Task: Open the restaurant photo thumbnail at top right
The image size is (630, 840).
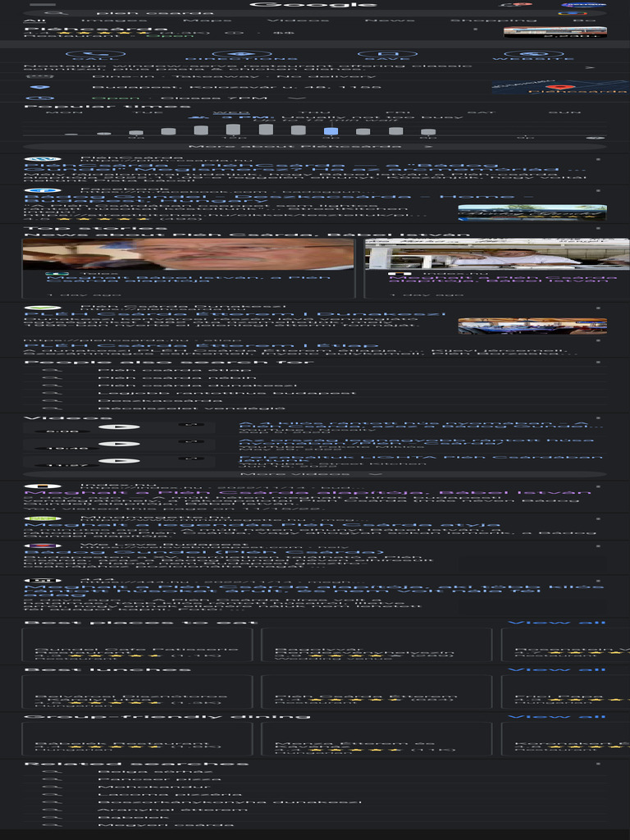Action: pyautogui.click(x=555, y=32)
